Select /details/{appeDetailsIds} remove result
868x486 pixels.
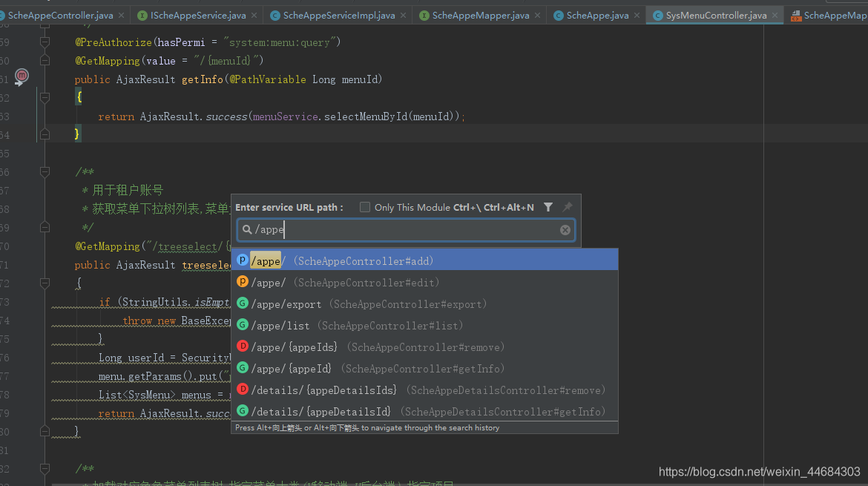click(424, 390)
